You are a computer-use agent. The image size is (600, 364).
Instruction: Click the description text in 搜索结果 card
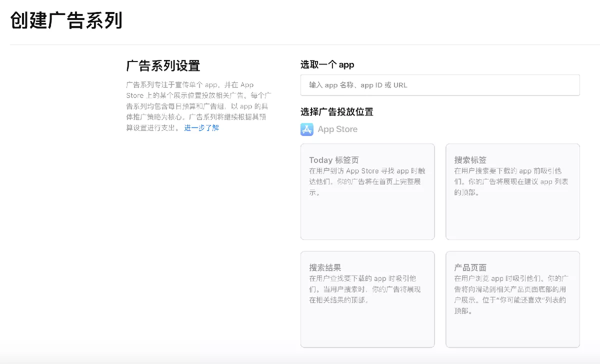pos(365,289)
